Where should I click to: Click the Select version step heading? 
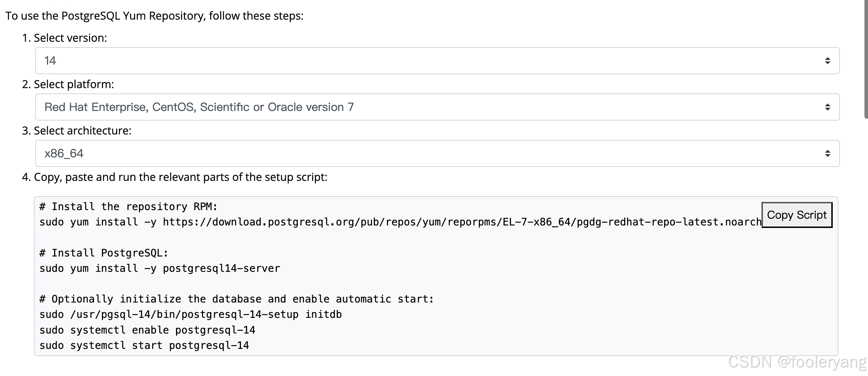64,37
